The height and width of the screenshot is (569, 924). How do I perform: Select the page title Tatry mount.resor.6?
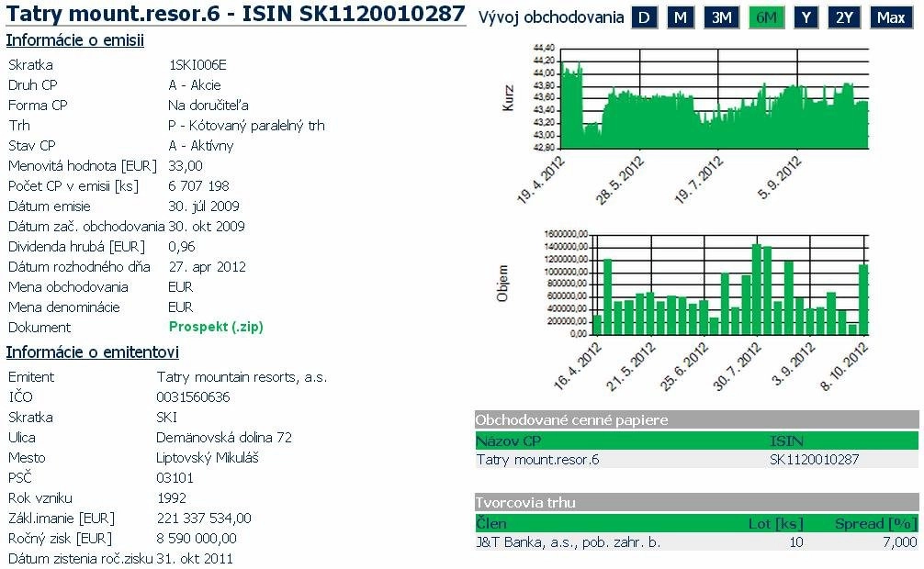tap(113, 14)
